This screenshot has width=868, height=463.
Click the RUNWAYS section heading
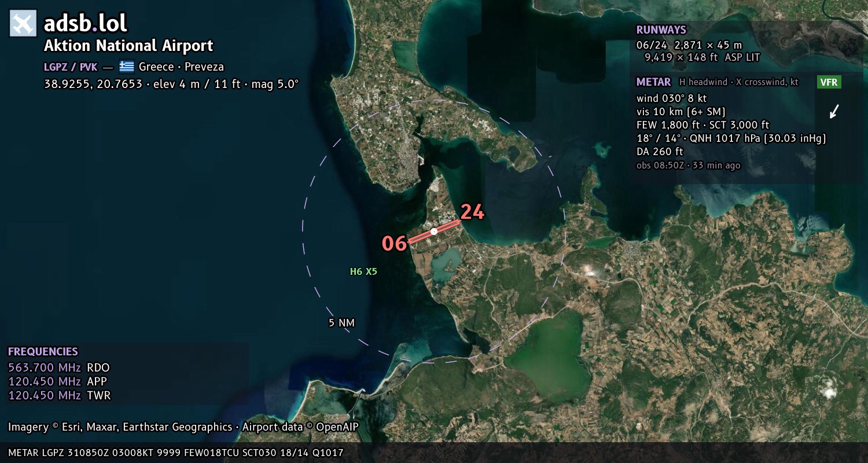click(661, 30)
